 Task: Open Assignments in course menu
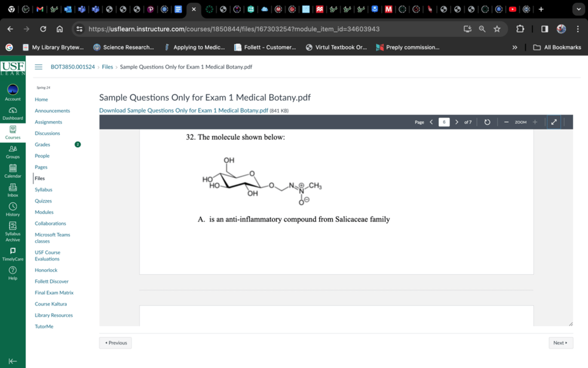coord(48,122)
